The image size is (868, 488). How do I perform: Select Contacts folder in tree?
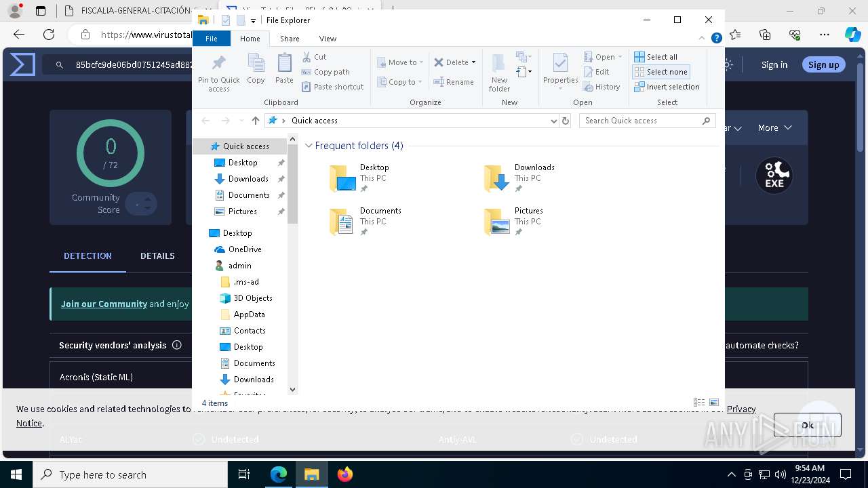coord(250,331)
